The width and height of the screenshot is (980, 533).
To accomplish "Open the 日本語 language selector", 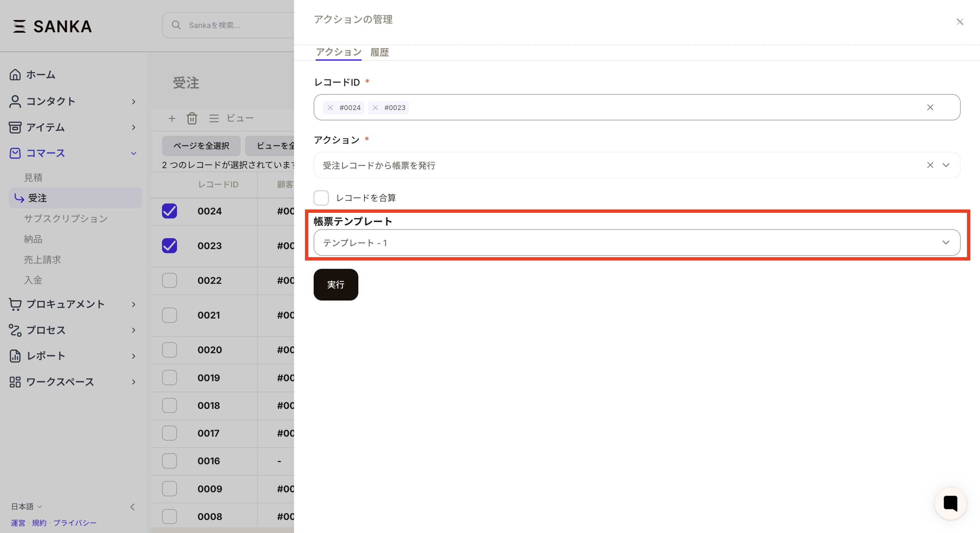I will [26, 506].
